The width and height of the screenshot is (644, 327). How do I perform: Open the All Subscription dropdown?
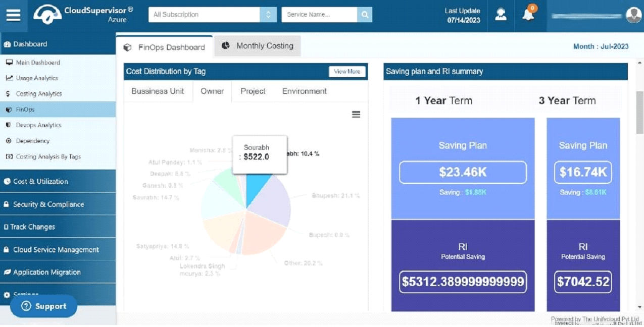coord(213,15)
